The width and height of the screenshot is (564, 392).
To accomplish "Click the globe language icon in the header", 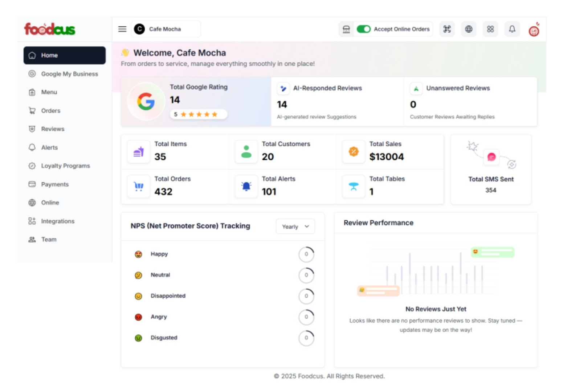I will (469, 29).
